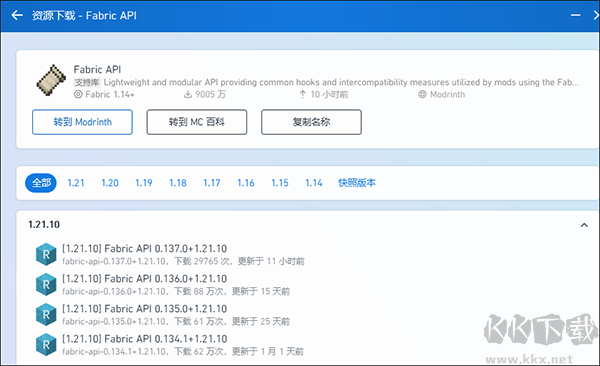Click the R cube icon for 0.136.0+1.21.10
This screenshot has width=600, height=366.
46,284
